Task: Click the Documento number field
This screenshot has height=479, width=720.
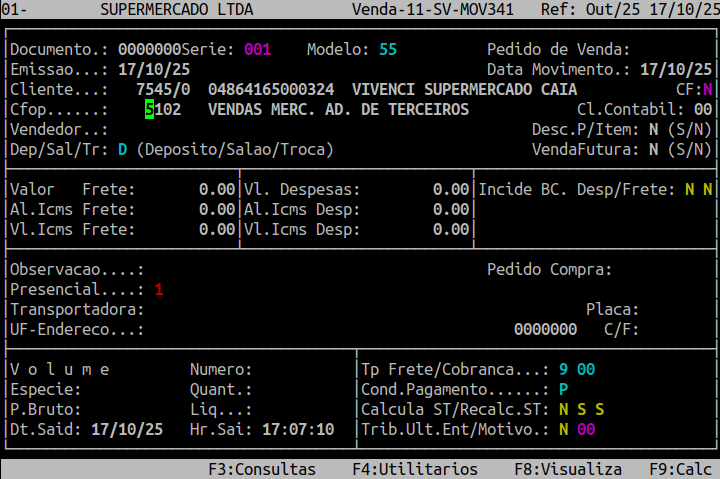Action: tap(149, 49)
